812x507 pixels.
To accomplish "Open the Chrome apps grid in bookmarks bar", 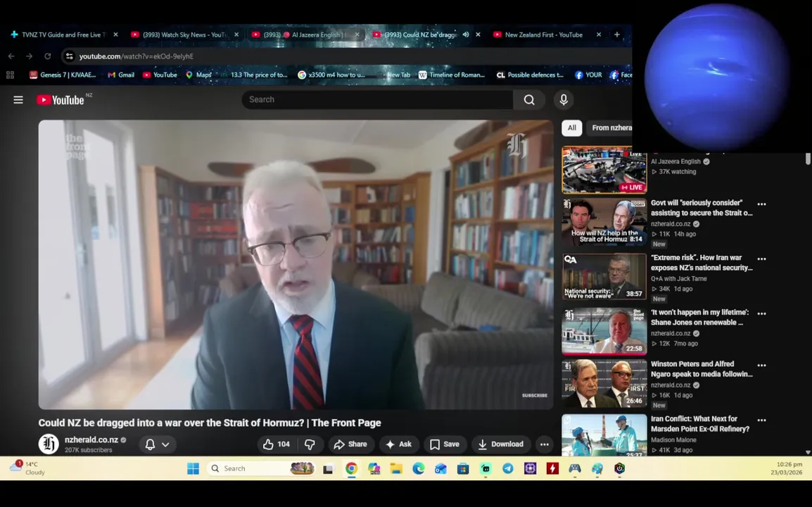I will point(10,75).
